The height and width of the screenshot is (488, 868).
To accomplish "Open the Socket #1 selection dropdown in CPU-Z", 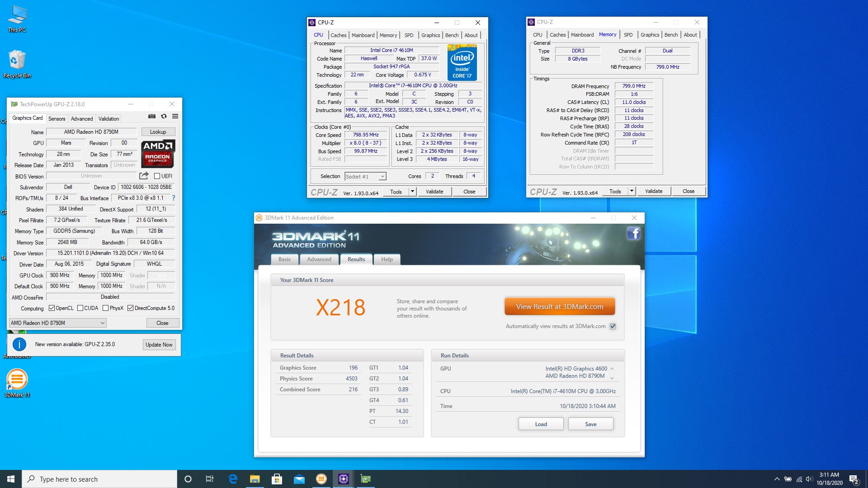I will pos(365,176).
